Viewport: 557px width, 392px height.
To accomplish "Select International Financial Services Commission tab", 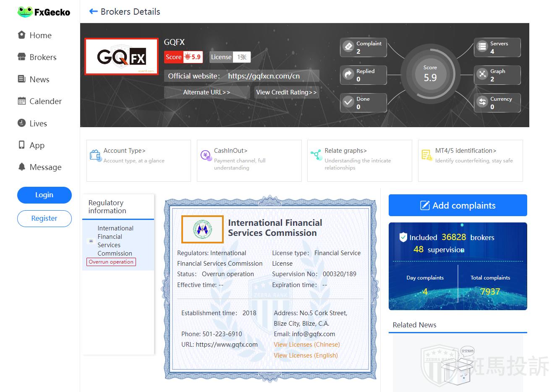I will click(115, 241).
